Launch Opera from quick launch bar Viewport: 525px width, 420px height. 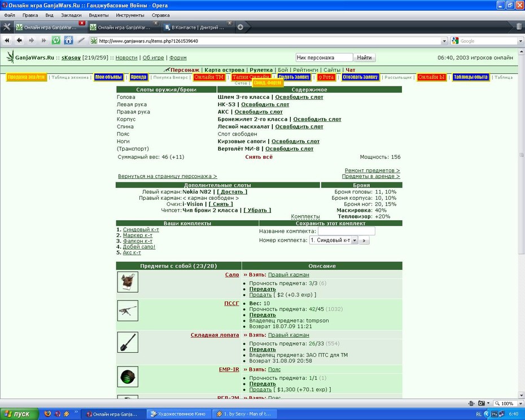[58, 414]
